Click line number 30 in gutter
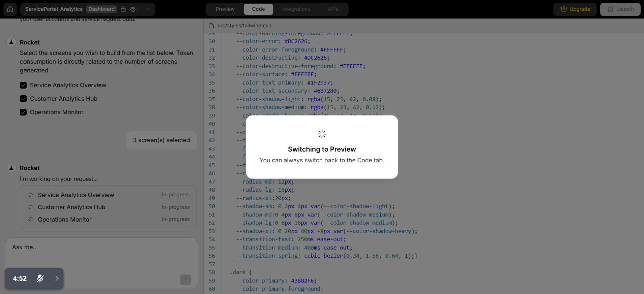The width and height of the screenshot is (644, 294). [212, 41]
